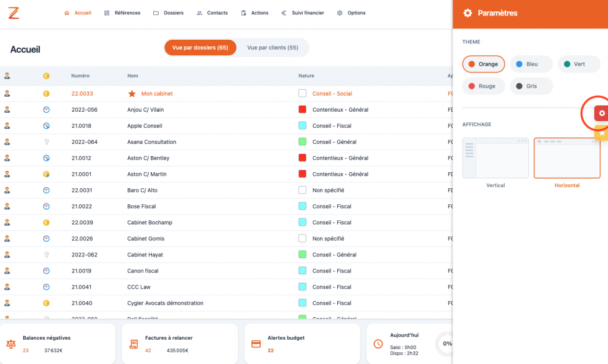
Task: Click the star icon beside Mon cabinet
Action: click(x=132, y=94)
